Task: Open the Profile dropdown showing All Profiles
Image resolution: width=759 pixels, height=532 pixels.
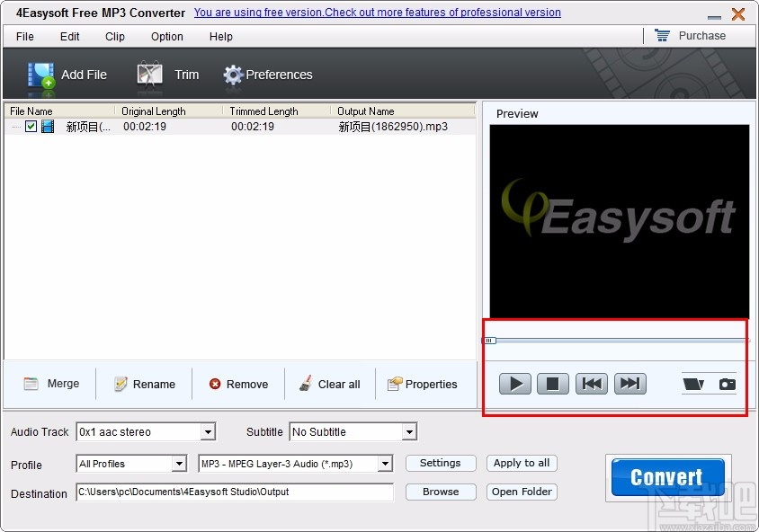Action: click(179, 463)
